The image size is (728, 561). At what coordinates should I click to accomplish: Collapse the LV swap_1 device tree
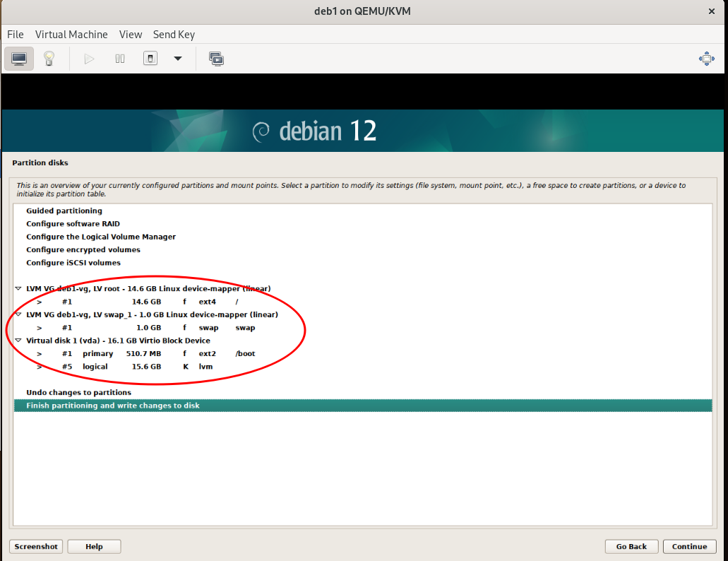tap(18, 314)
